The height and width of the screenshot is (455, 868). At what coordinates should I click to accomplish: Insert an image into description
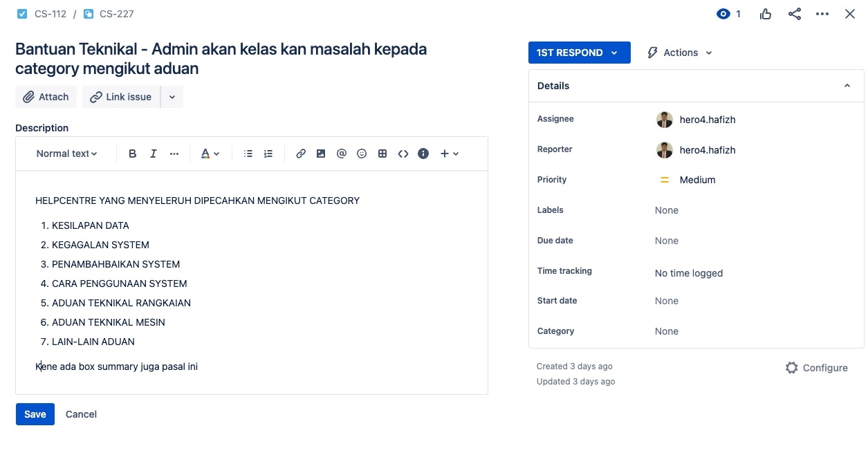click(x=321, y=154)
